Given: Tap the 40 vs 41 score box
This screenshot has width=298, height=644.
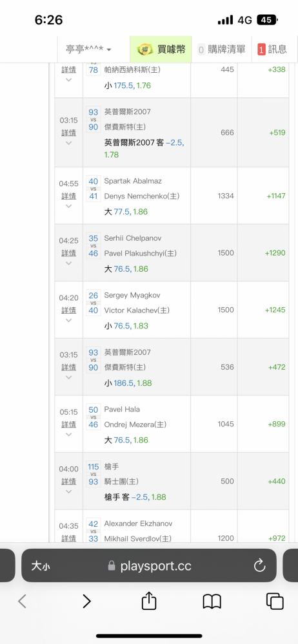Looking at the screenshot, I should [x=94, y=189].
